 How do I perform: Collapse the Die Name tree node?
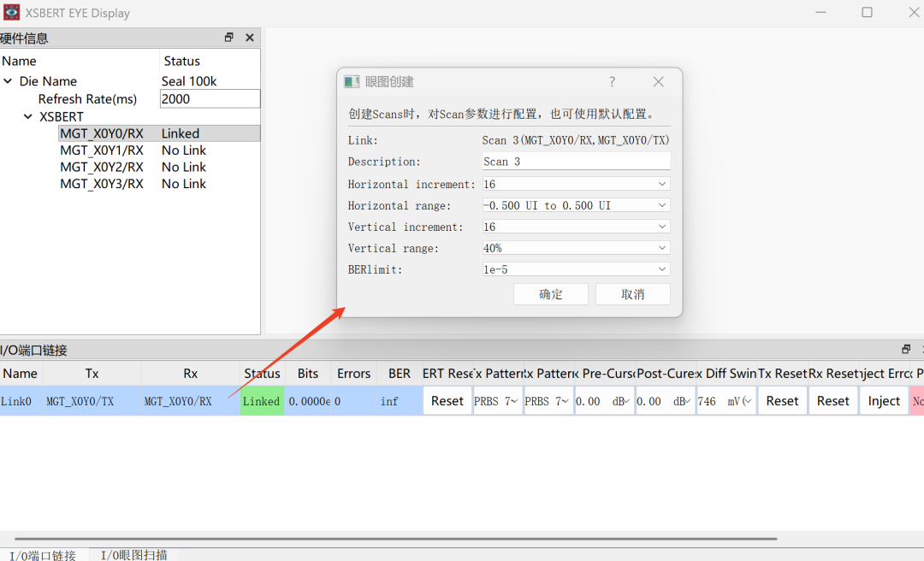(9, 80)
